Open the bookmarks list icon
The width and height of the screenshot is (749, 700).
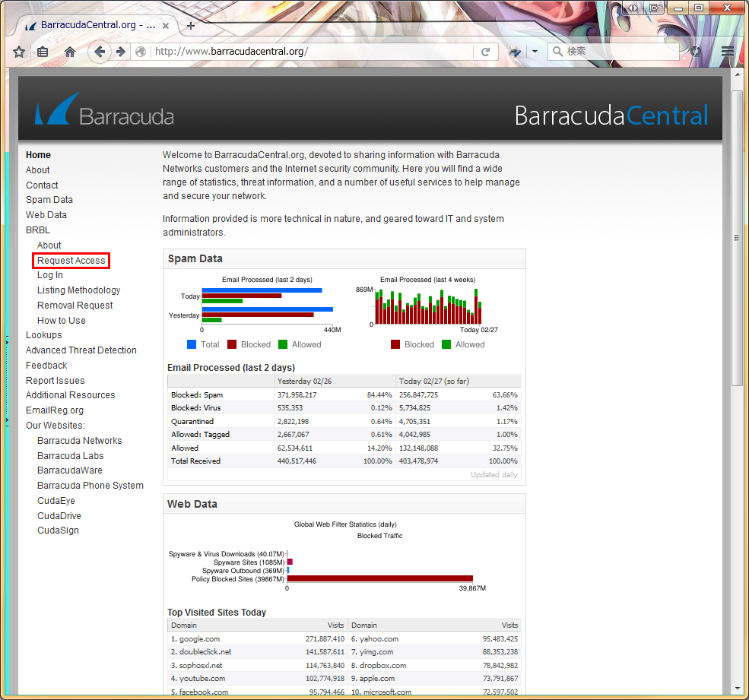click(x=43, y=52)
